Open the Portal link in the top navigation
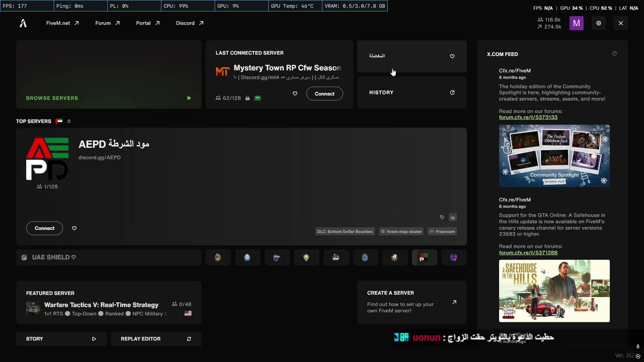 pyautogui.click(x=147, y=23)
